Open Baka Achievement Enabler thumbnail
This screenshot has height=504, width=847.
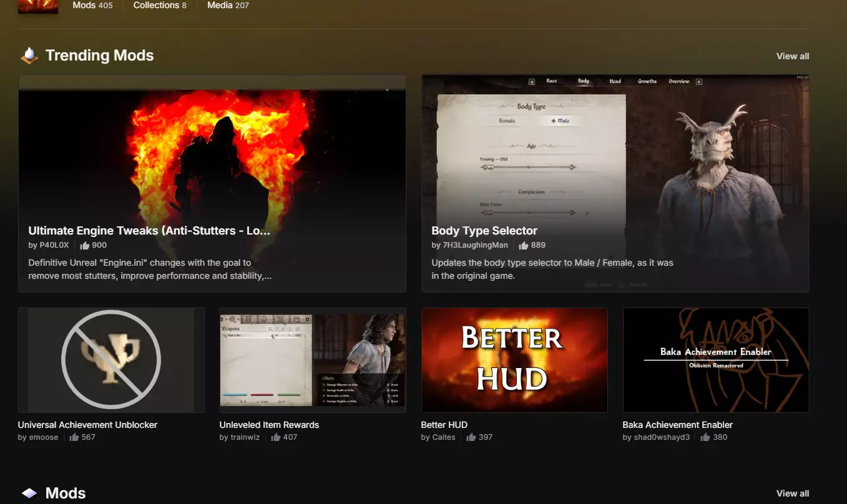[716, 360]
